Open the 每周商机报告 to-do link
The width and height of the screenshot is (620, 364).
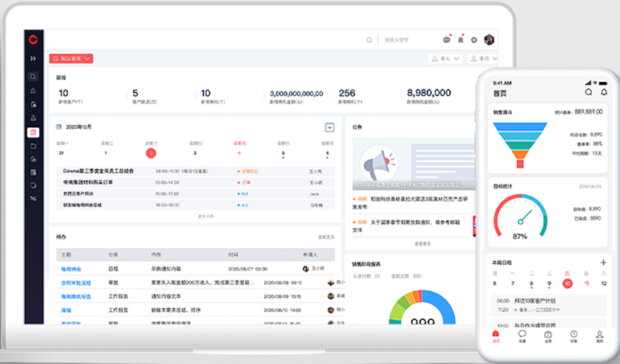point(76,297)
